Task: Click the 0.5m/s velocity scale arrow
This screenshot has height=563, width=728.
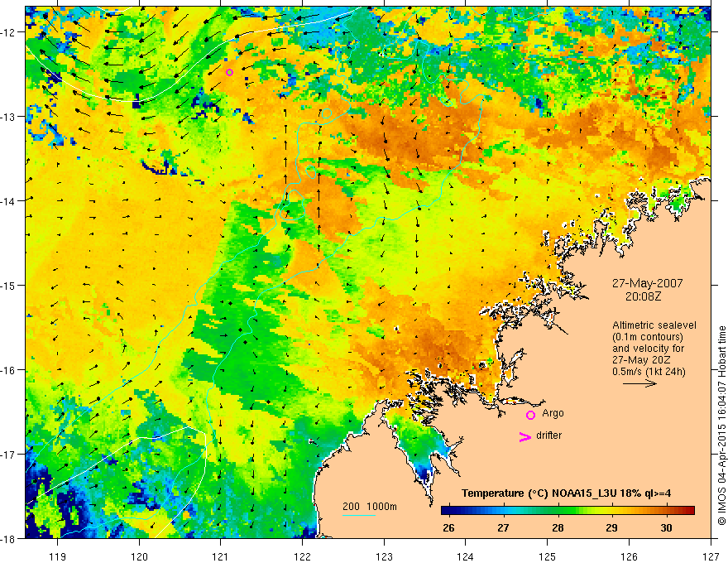Action: click(639, 383)
